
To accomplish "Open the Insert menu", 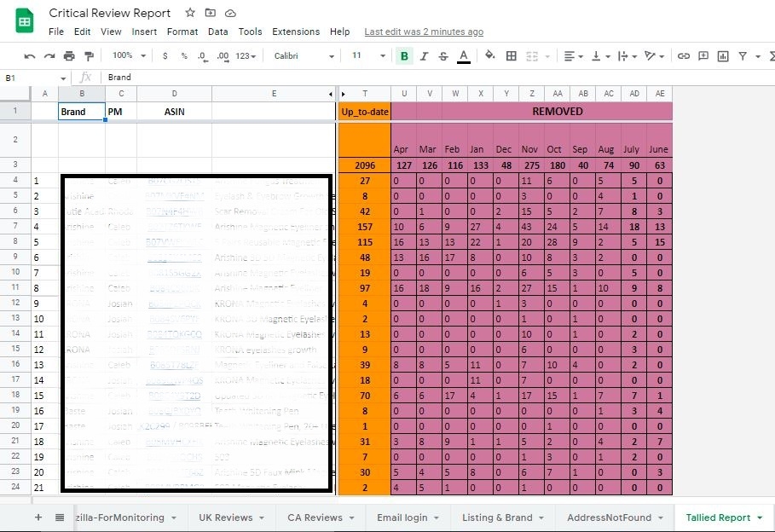I will pyautogui.click(x=144, y=32).
